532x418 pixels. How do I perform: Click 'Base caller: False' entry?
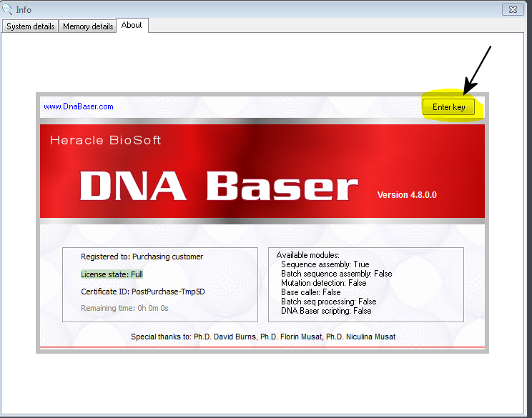point(311,292)
